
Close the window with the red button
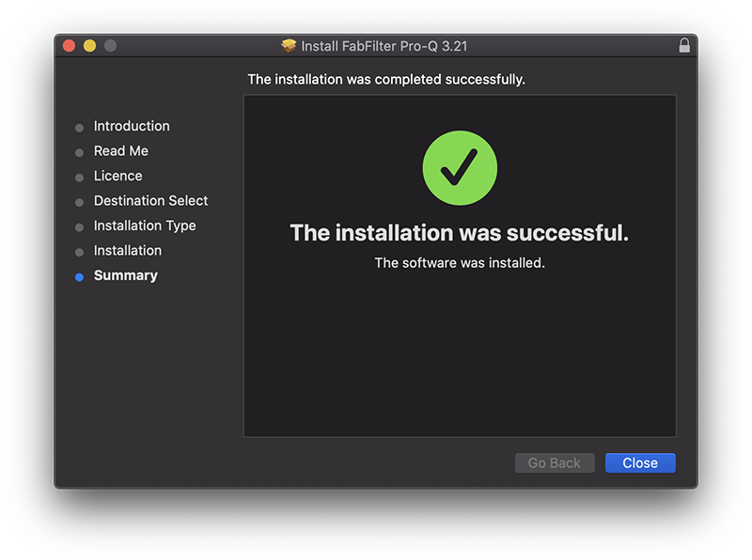click(x=69, y=46)
